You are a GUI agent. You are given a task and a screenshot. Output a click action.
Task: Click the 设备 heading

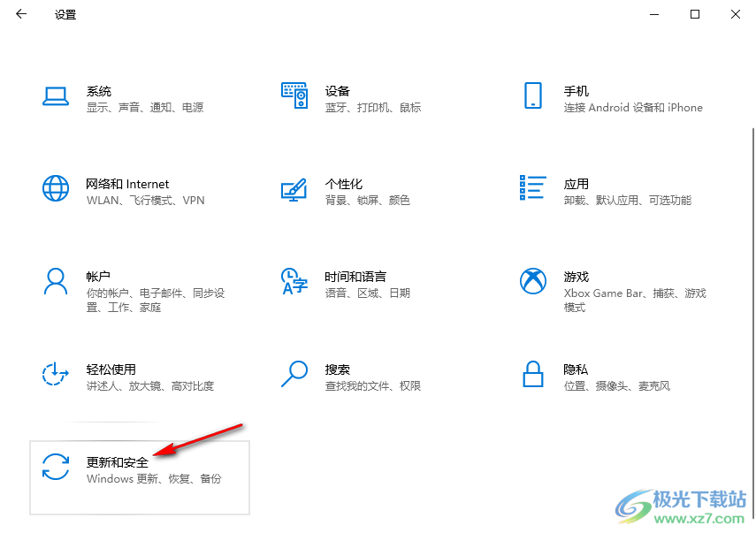pyautogui.click(x=338, y=91)
